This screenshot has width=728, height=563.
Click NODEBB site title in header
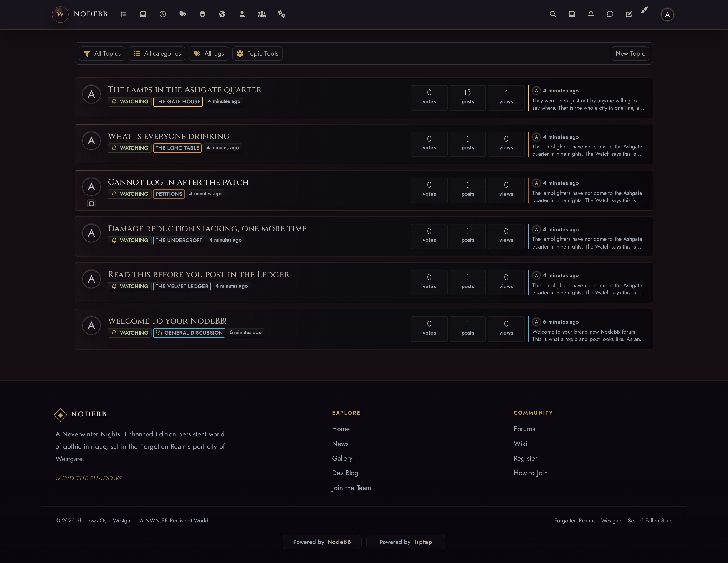click(91, 14)
